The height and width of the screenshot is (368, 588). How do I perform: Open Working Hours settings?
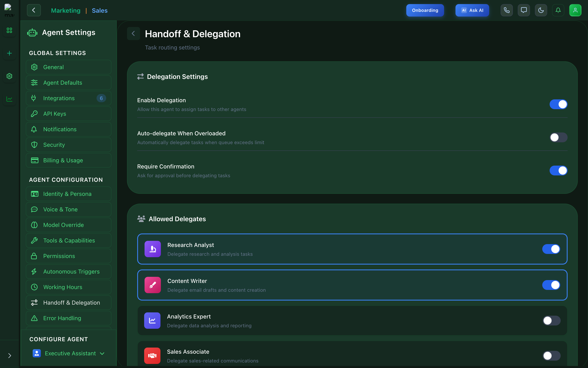pos(69,287)
